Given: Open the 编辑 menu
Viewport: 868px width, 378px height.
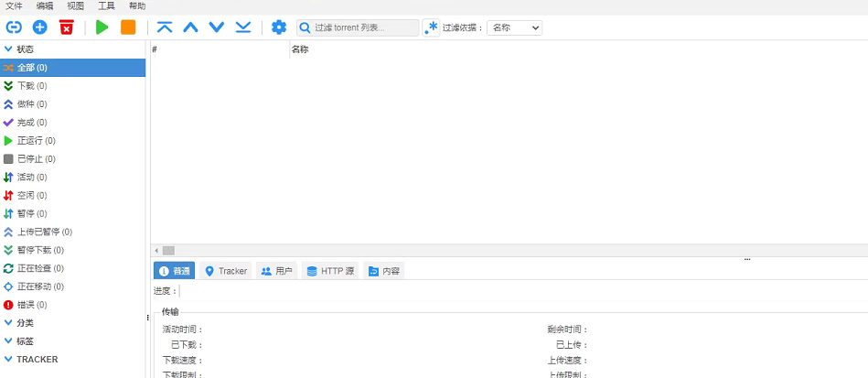Looking at the screenshot, I should [x=45, y=6].
